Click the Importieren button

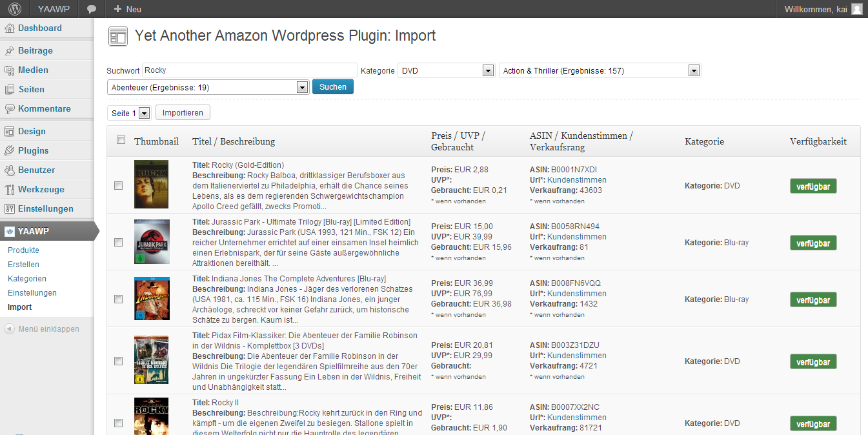(x=183, y=113)
